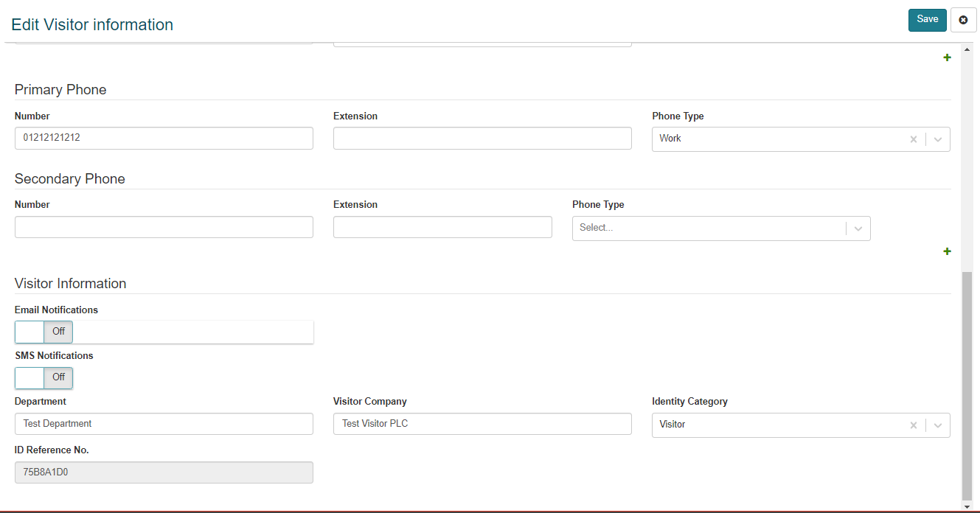Click the Secondary Phone section heading
980x513 pixels.
70,179
